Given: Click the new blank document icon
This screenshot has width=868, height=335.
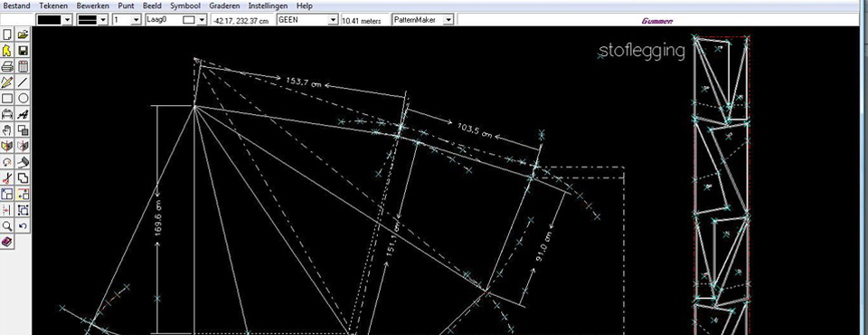Looking at the screenshot, I should pyautogui.click(x=7, y=35).
